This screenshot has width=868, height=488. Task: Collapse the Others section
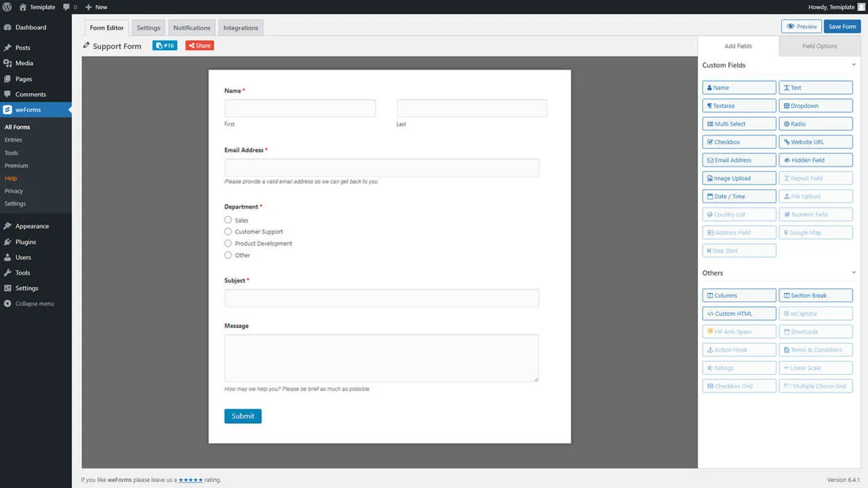pyautogui.click(x=853, y=272)
